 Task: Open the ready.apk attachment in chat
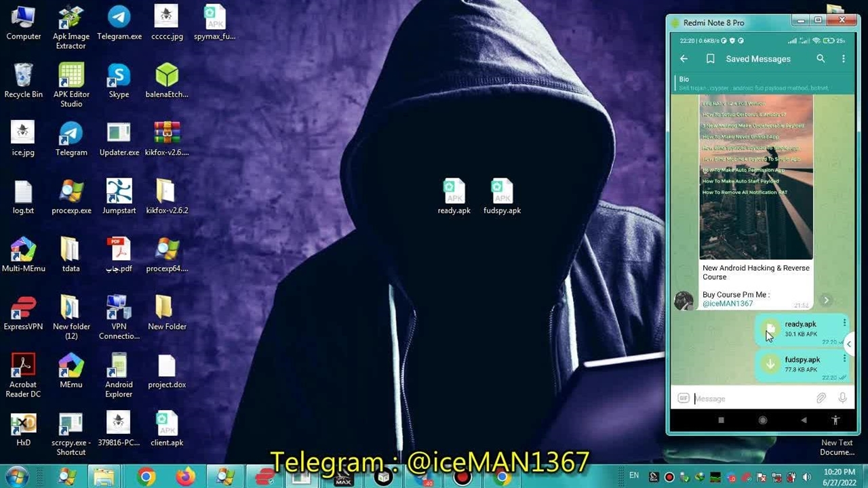point(770,329)
